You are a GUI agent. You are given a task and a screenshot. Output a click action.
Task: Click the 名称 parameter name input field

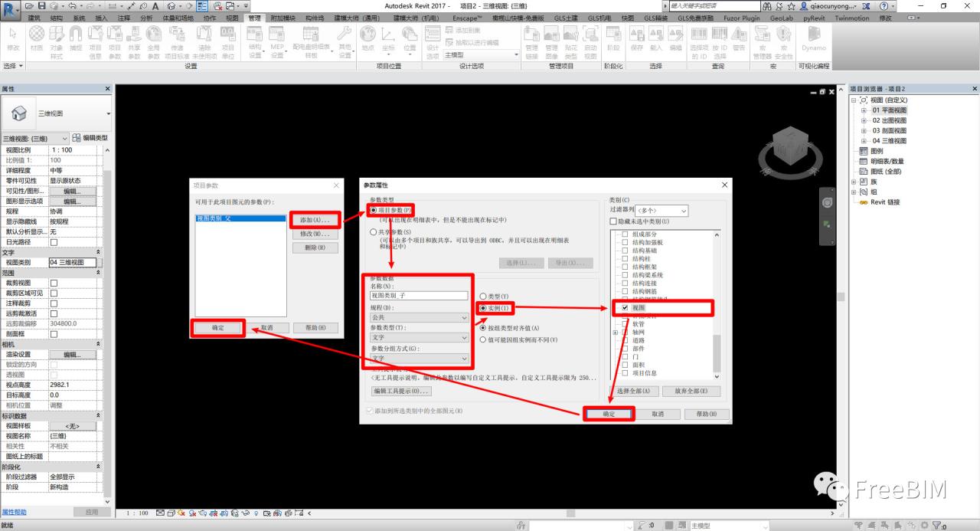coord(419,295)
